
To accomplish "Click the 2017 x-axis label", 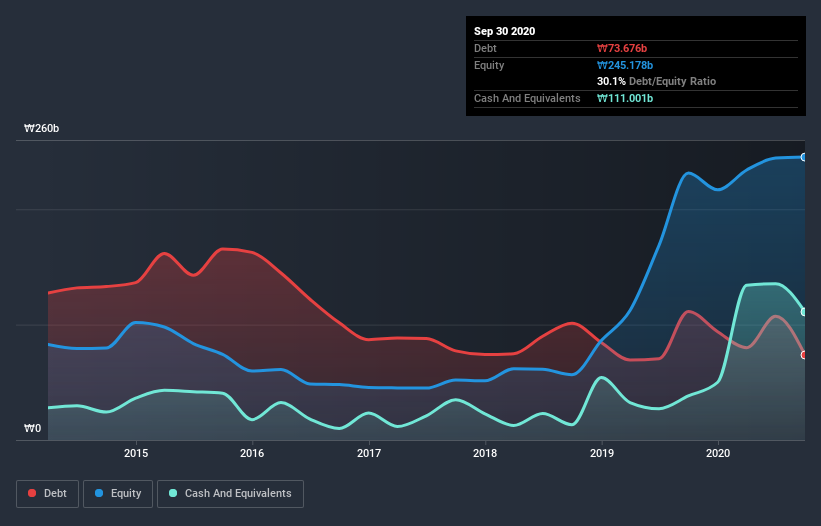I will 369,453.
